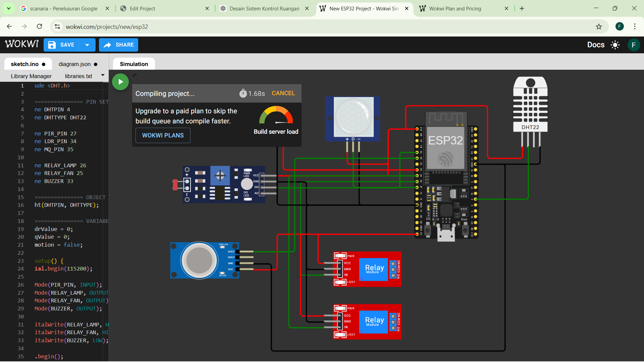Switch to the diagram.json tab
This screenshot has height=362, width=644.
pyautogui.click(x=78, y=64)
